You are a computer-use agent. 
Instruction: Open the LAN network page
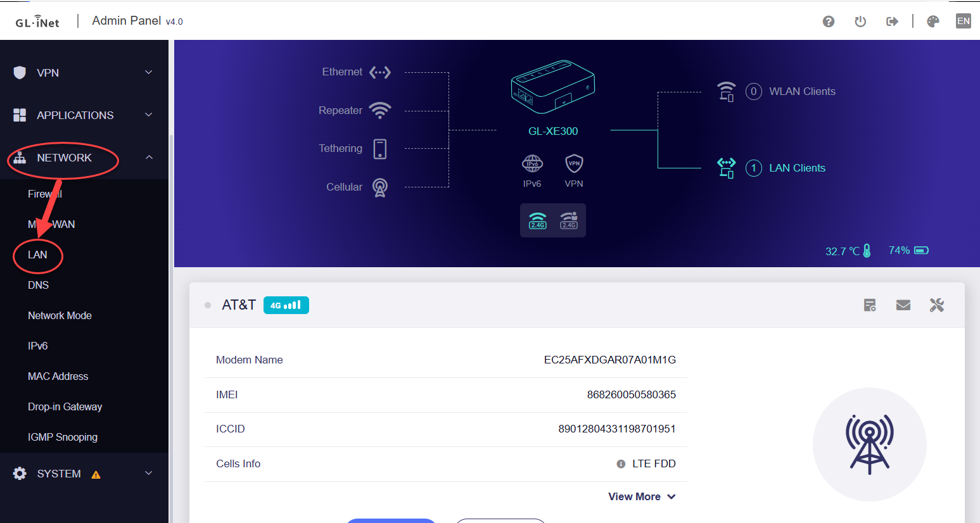[x=37, y=255]
